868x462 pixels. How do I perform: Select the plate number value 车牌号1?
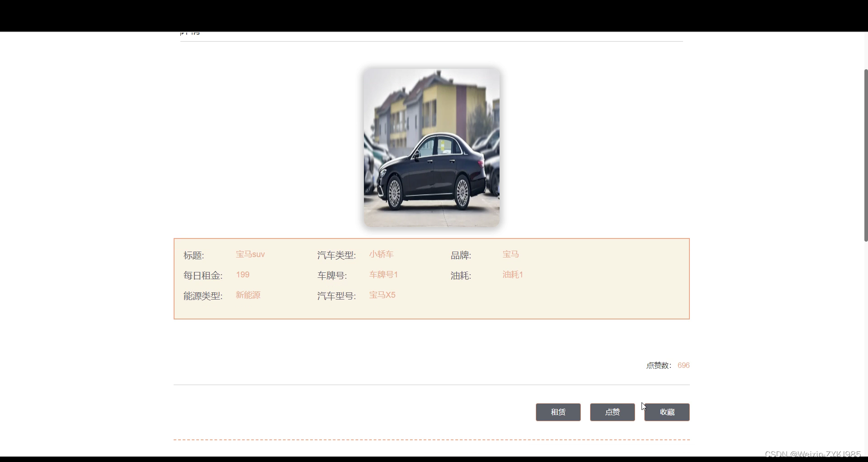tap(383, 275)
